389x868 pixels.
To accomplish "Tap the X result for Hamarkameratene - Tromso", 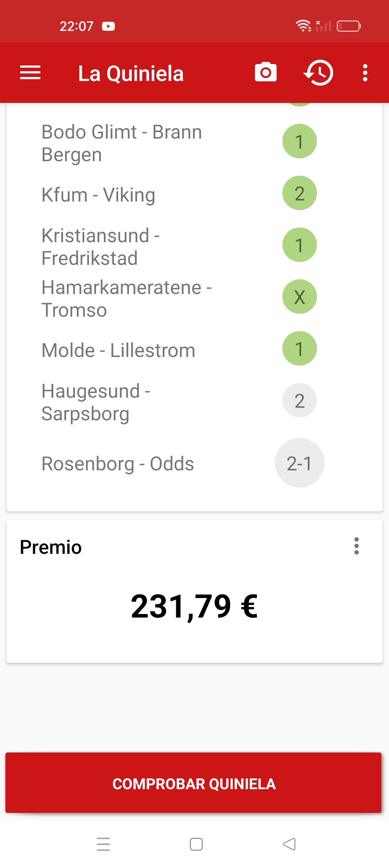I will coord(300,297).
